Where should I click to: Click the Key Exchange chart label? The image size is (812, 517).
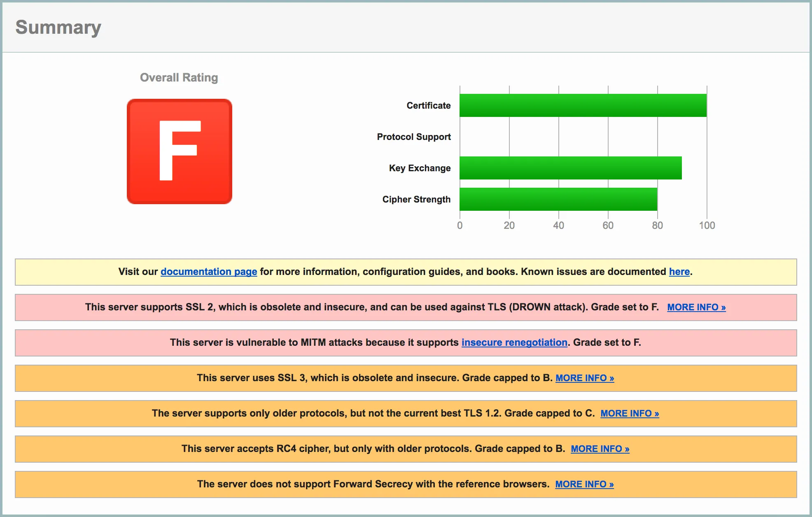click(x=420, y=168)
